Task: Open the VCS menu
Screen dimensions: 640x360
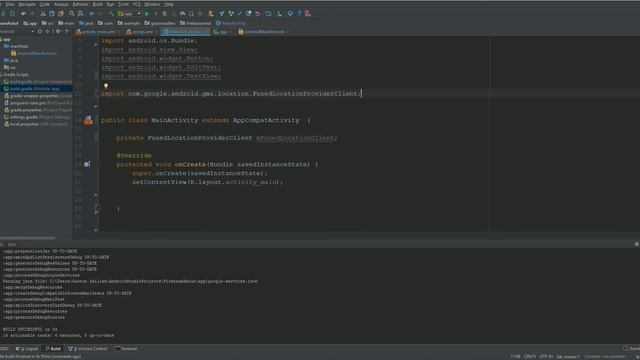Action: [x=136, y=4]
